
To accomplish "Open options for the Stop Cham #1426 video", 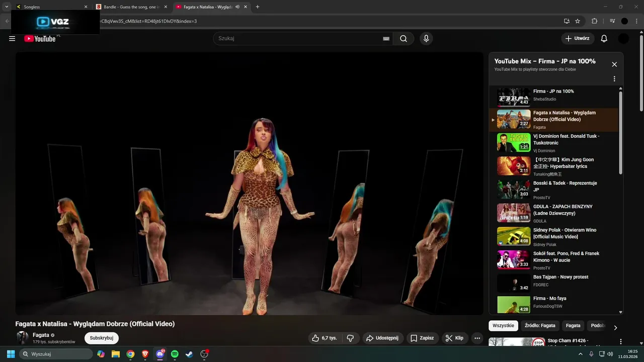I will click(x=620, y=342).
